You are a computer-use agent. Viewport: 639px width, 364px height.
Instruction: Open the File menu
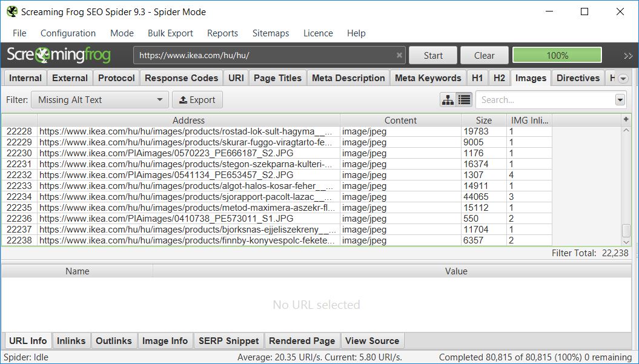click(x=19, y=33)
